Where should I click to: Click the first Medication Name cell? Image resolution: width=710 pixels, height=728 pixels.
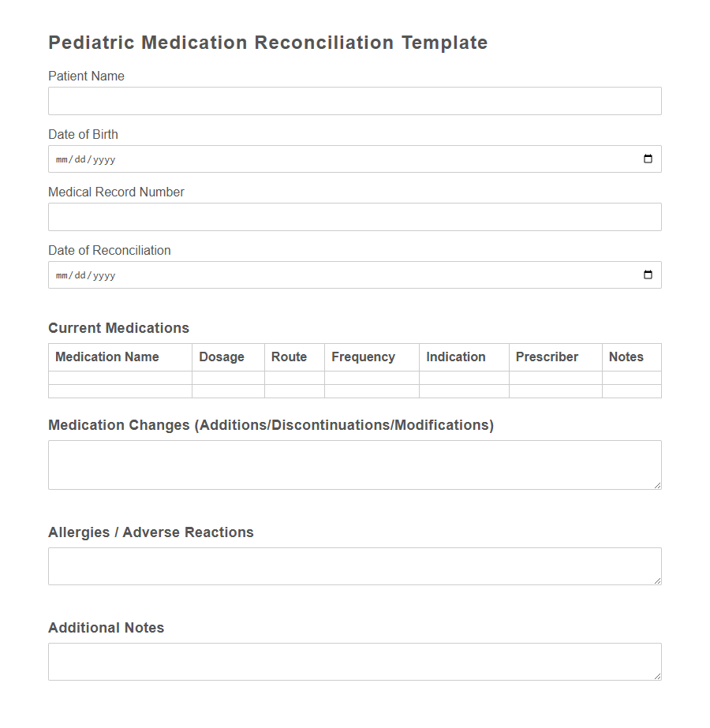pyautogui.click(x=118, y=379)
